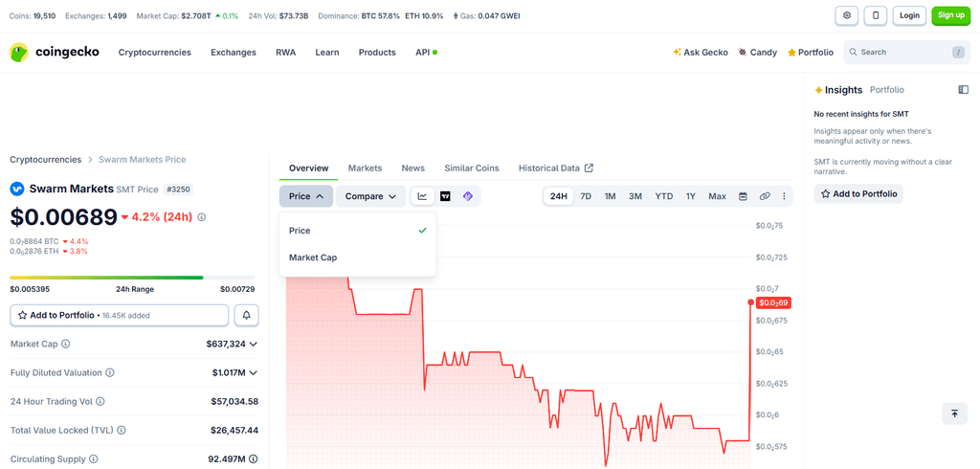The height and width of the screenshot is (469, 980).
Task: Click info icon next to Market Cap
Action: click(x=66, y=344)
